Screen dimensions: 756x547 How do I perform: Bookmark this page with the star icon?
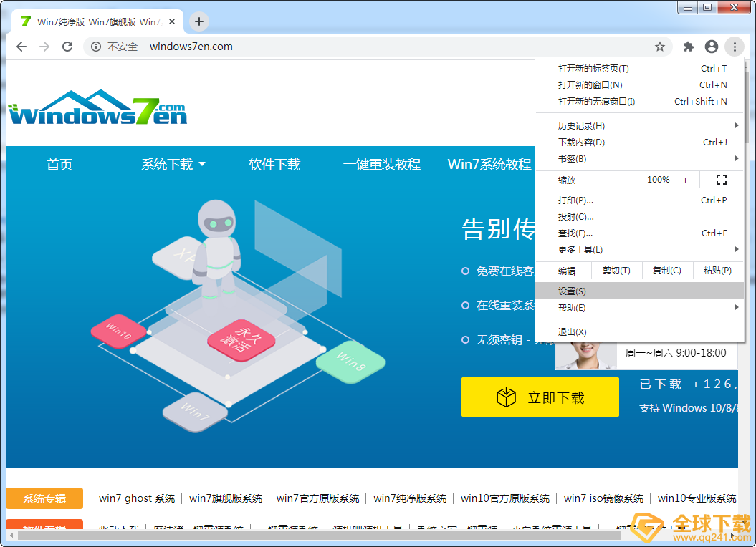[x=659, y=46]
